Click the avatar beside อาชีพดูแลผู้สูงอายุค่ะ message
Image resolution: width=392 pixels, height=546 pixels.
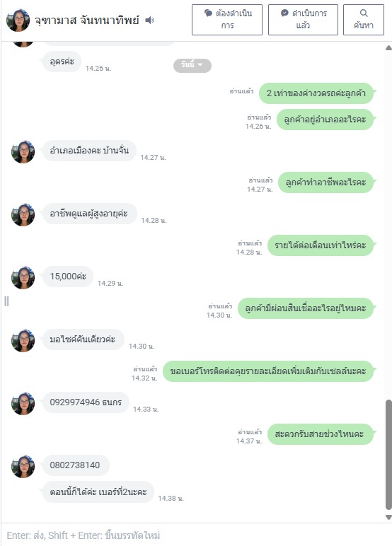coord(23,215)
